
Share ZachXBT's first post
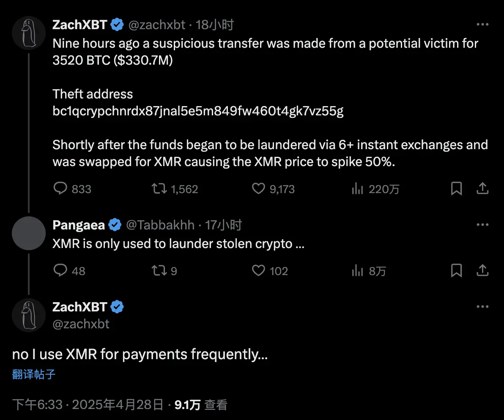[x=482, y=188]
